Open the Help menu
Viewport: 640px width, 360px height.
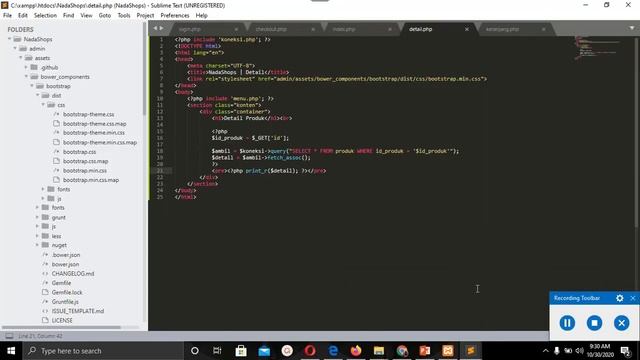click(202, 16)
